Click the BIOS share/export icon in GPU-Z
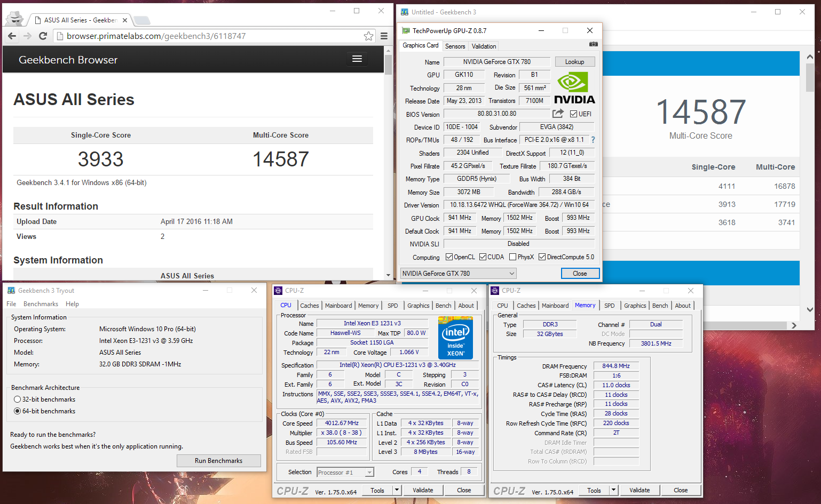This screenshot has width=821, height=504. 558,114
